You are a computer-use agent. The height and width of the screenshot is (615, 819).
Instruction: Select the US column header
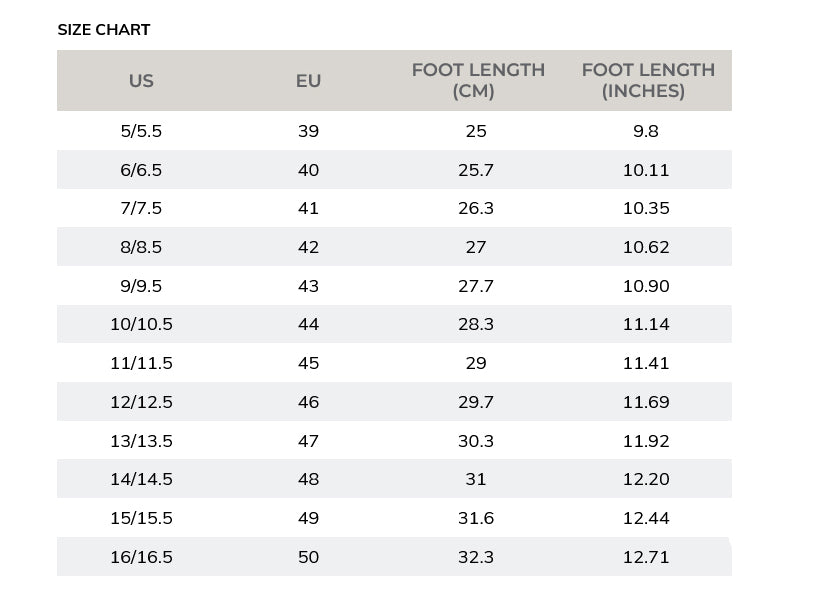click(x=141, y=81)
